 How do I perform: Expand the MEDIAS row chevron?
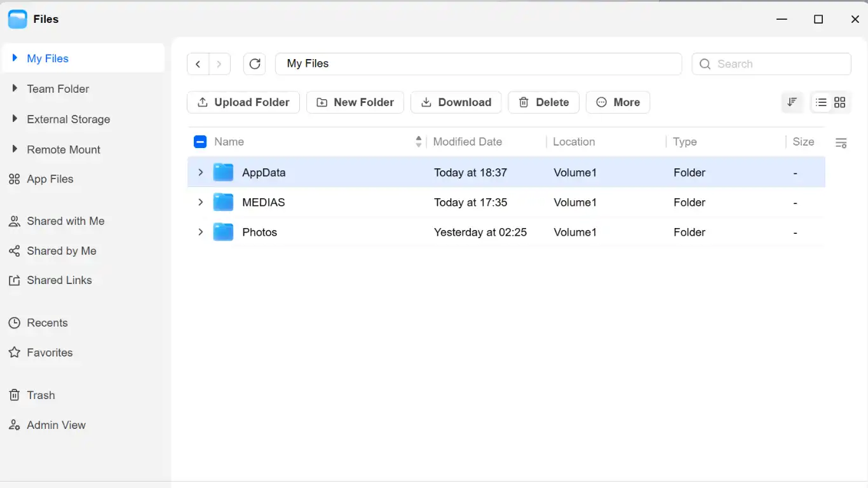click(x=201, y=202)
